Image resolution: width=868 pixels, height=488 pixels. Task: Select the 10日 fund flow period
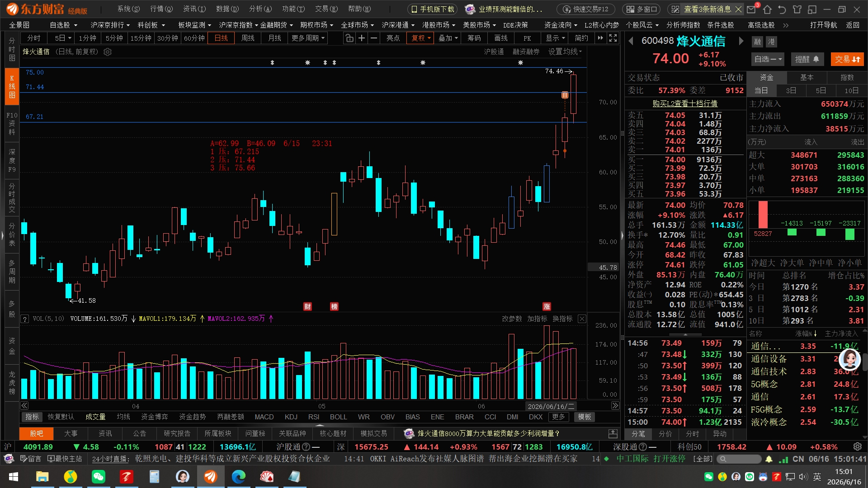852,91
